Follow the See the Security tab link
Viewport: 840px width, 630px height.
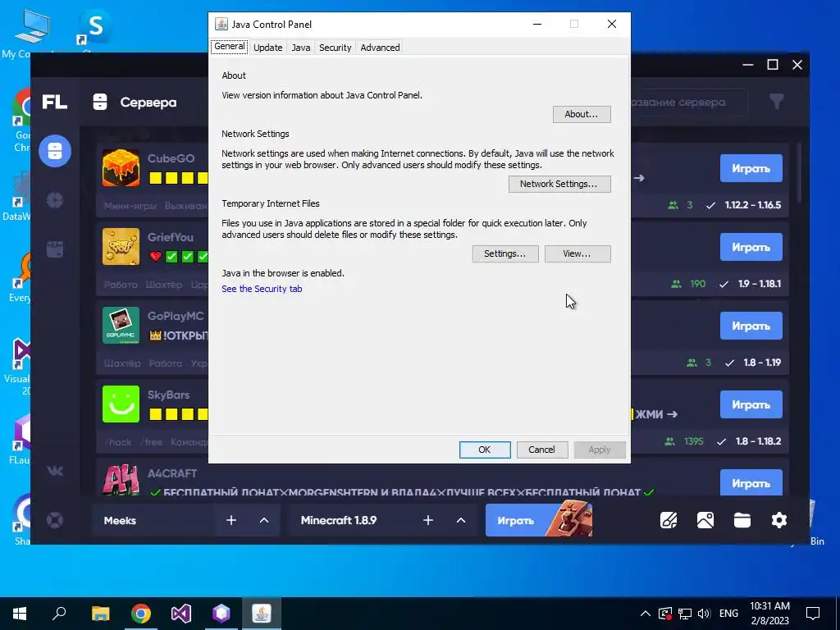[x=262, y=289]
